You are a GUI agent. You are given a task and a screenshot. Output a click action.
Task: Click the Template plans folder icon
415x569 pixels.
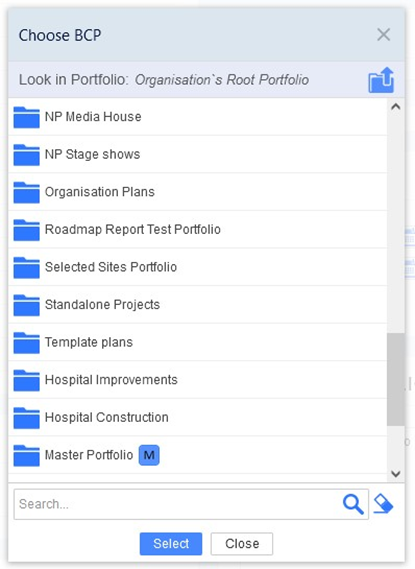click(26, 343)
